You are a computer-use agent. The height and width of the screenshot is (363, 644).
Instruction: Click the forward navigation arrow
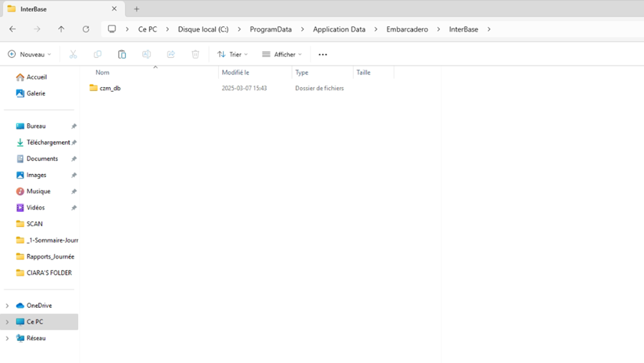[x=37, y=29]
